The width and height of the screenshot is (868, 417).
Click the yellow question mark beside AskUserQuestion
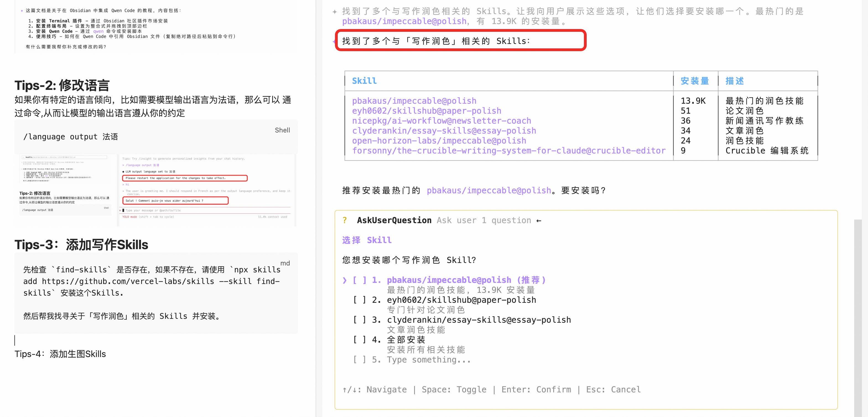point(344,220)
